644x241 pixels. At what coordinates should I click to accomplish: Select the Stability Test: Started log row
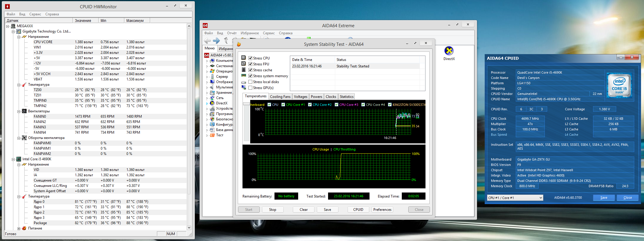tap(355, 66)
